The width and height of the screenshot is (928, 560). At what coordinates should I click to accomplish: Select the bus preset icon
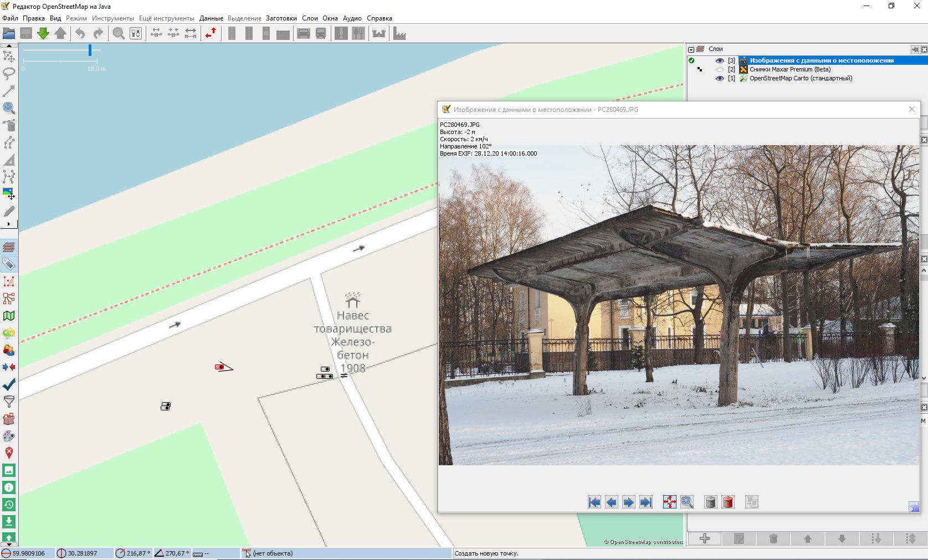321,34
